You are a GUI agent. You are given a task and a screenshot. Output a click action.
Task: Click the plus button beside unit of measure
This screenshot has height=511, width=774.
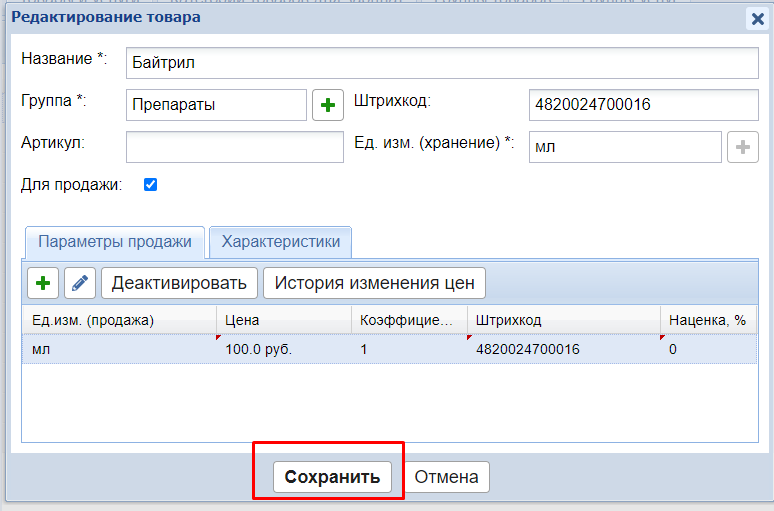point(742,147)
